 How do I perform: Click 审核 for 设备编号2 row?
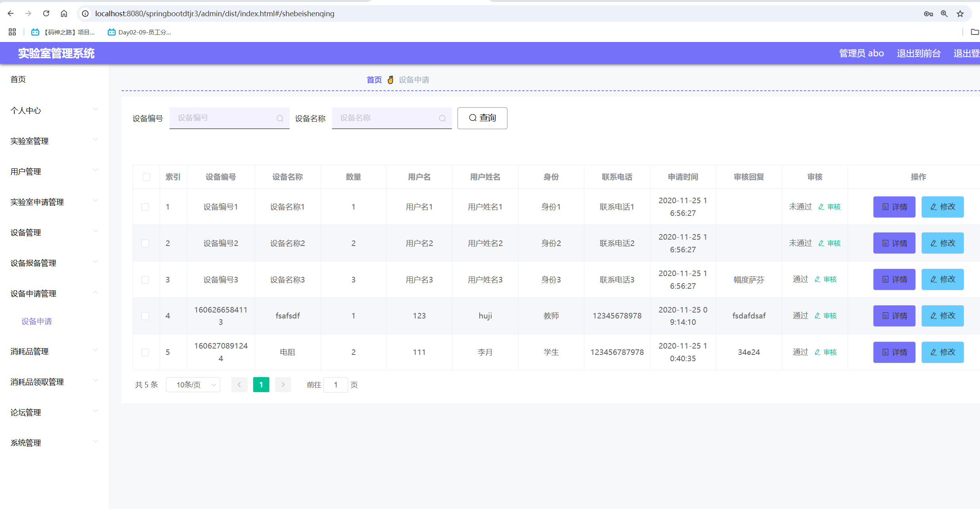[x=829, y=243]
